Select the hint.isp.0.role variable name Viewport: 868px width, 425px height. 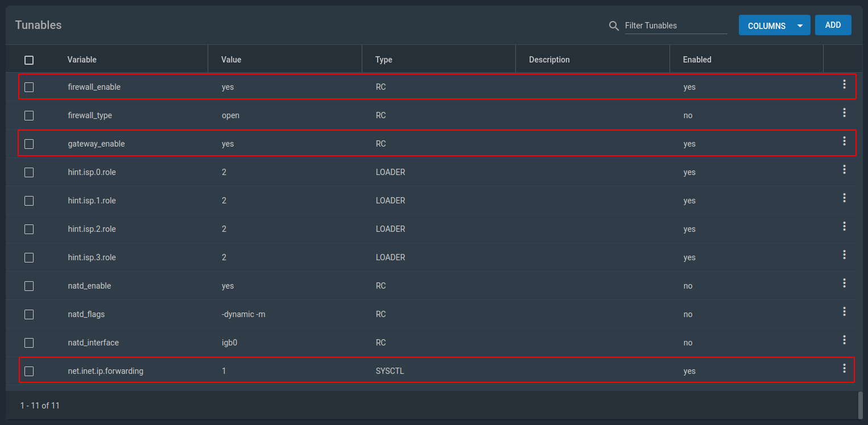point(92,172)
